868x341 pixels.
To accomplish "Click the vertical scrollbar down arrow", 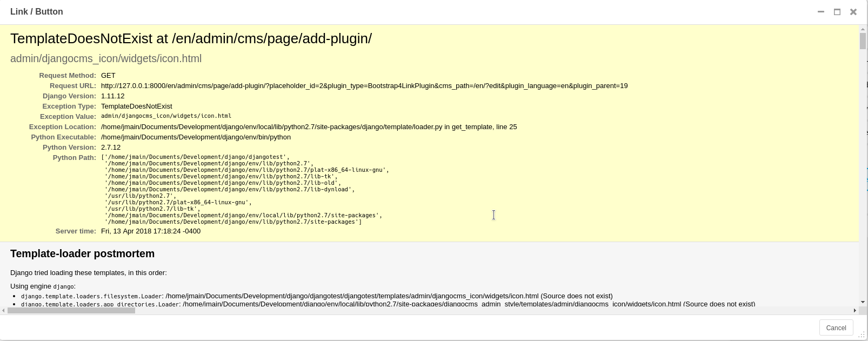I will [863, 302].
